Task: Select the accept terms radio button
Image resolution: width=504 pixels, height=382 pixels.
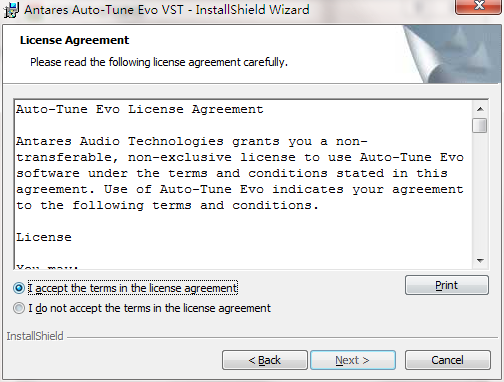Action: pos(19,288)
